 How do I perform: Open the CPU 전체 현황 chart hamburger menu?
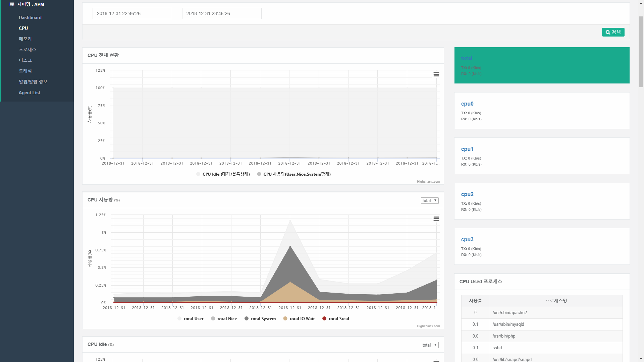[x=436, y=74]
